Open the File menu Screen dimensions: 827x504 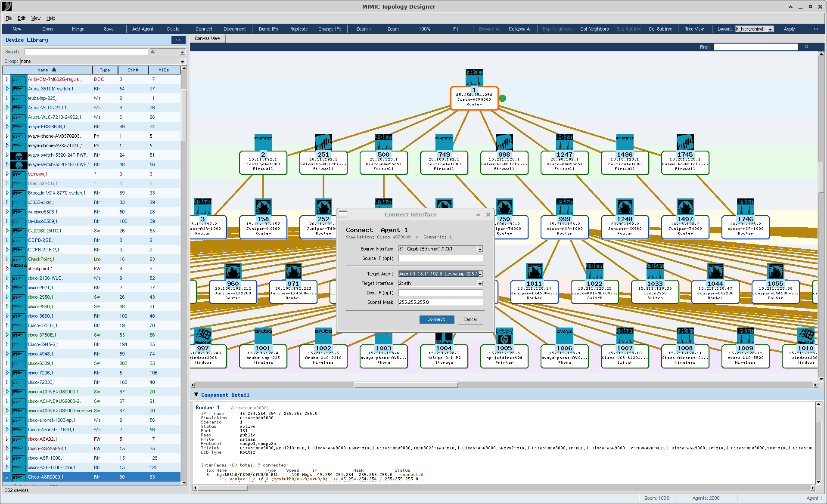[x=9, y=18]
